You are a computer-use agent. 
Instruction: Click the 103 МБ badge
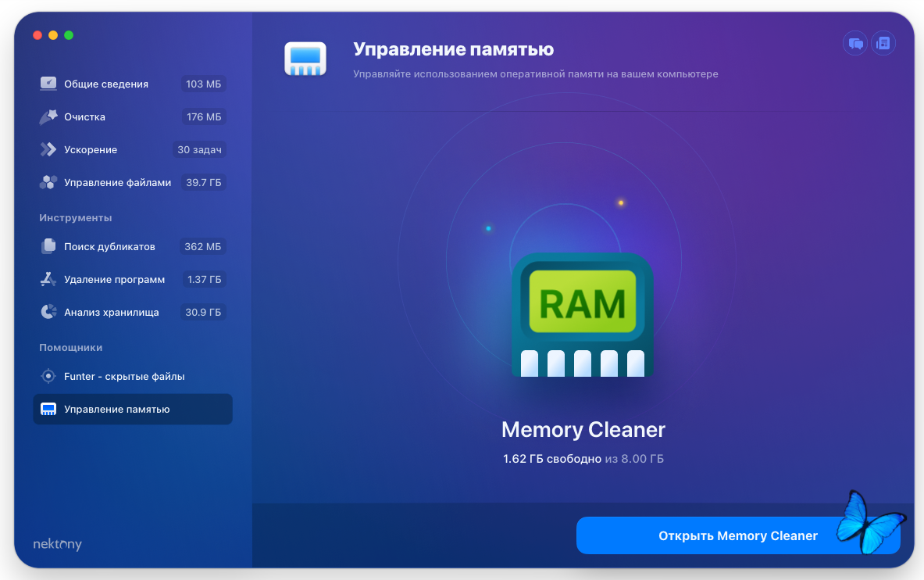tap(203, 84)
